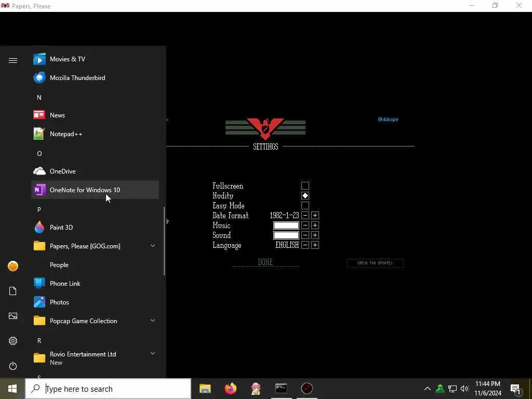Jump to letter N section header
532x399 pixels.
pos(39,97)
